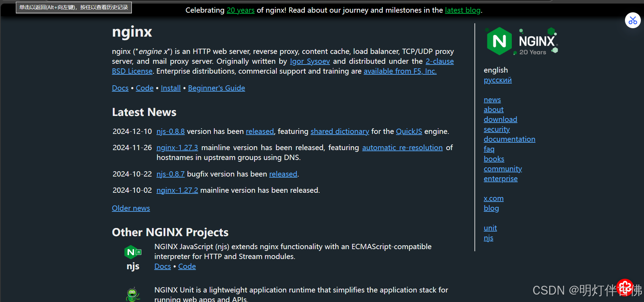Screen dimensions: 644x302
Task: Switch language to русский
Action: pos(498,80)
